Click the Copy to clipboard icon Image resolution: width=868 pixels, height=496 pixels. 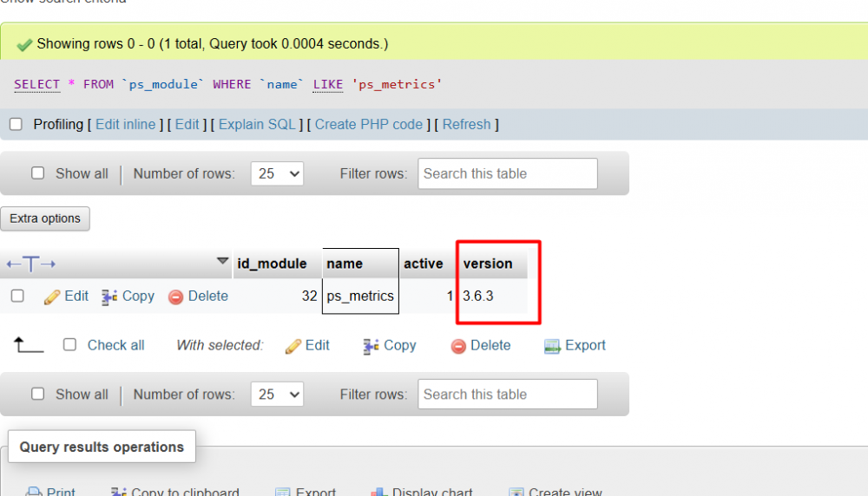coord(118,492)
